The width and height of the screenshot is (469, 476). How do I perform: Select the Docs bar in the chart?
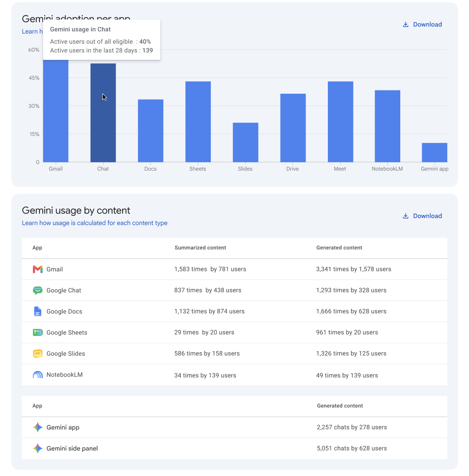coord(150,131)
